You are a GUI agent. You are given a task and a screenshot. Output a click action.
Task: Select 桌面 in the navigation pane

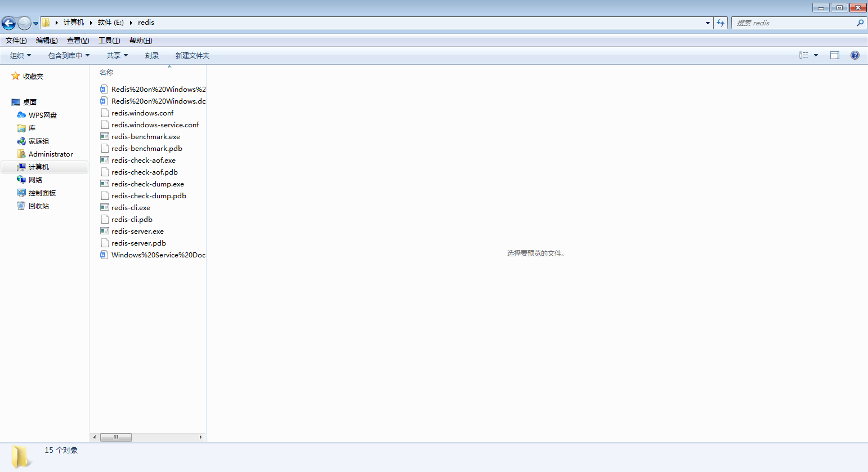[24, 102]
